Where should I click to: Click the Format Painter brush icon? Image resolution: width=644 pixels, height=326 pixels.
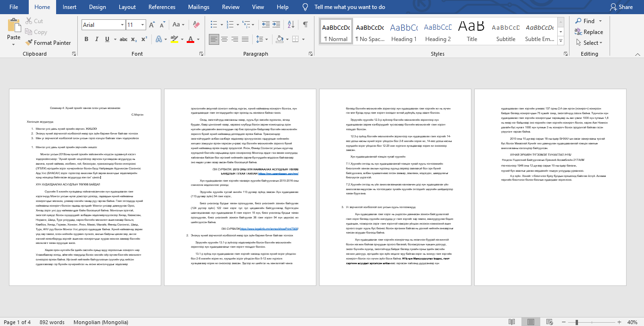29,42
